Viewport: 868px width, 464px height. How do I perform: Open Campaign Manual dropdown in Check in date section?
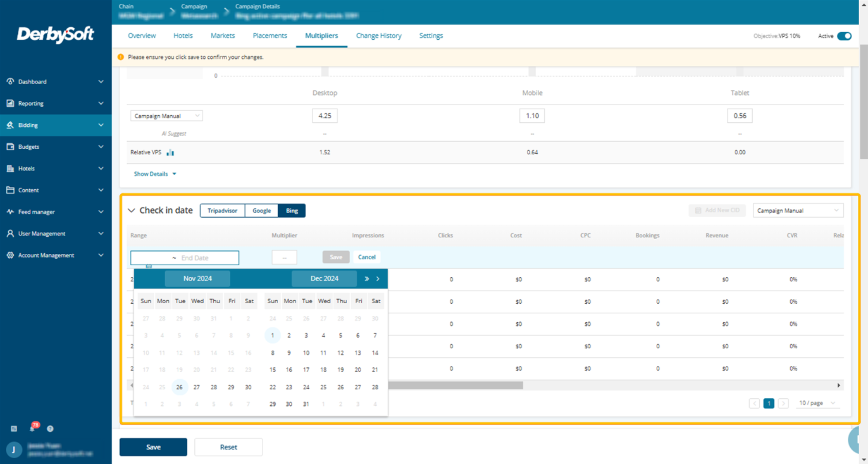tap(798, 211)
